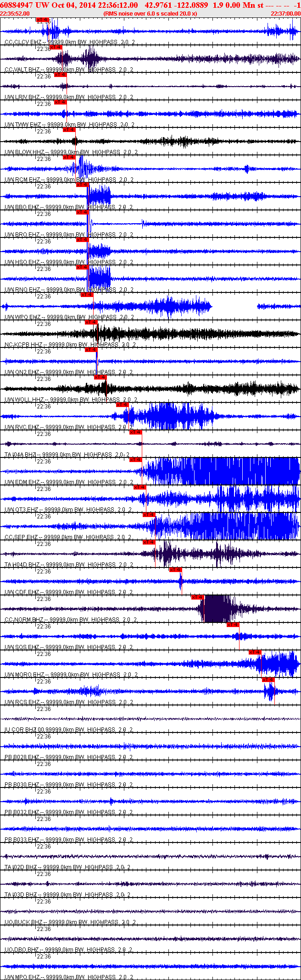Select the PB.B028.EHZ station label
The width and height of the screenshot is (301, 980).
pyautogui.click(x=69, y=757)
